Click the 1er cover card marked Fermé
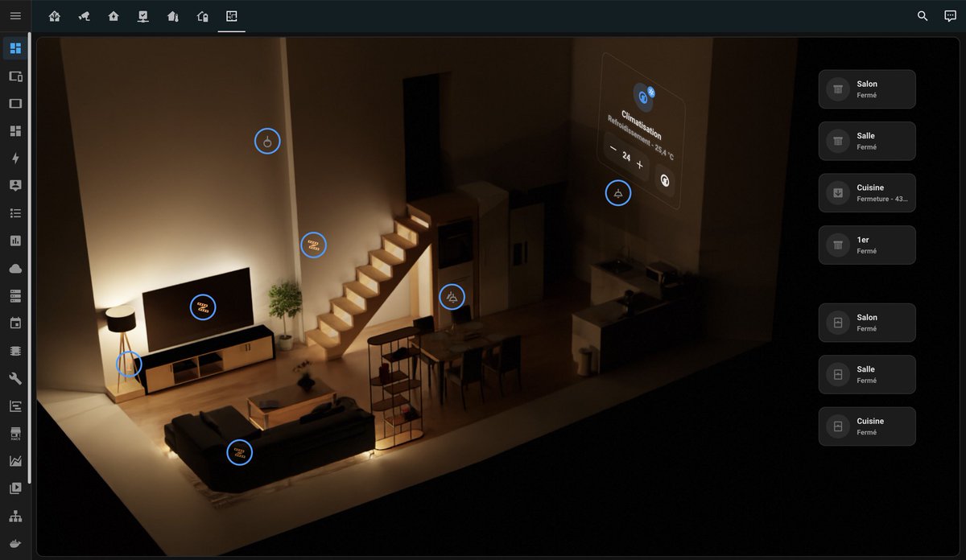 [867, 245]
